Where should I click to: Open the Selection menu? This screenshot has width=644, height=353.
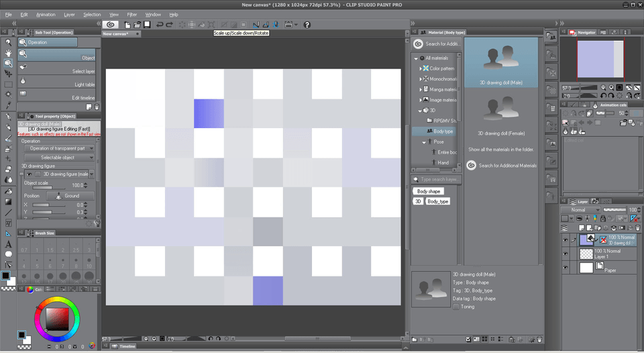92,14
